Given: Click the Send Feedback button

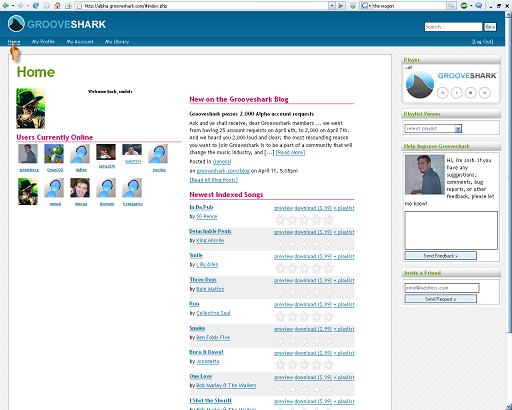Looking at the screenshot, I should click(440, 256).
